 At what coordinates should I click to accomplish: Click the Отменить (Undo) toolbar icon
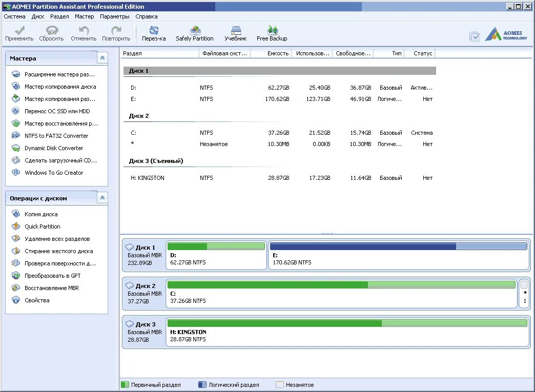(x=84, y=33)
